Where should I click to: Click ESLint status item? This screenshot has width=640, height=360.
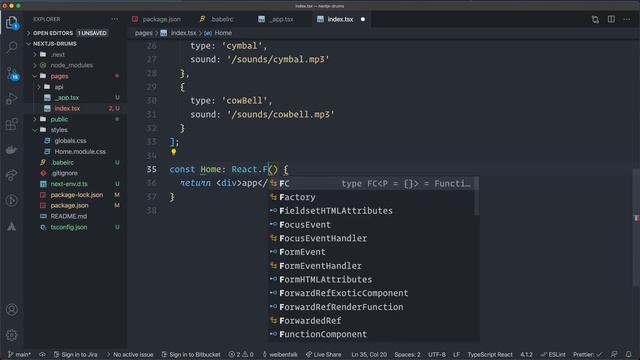click(x=553, y=354)
